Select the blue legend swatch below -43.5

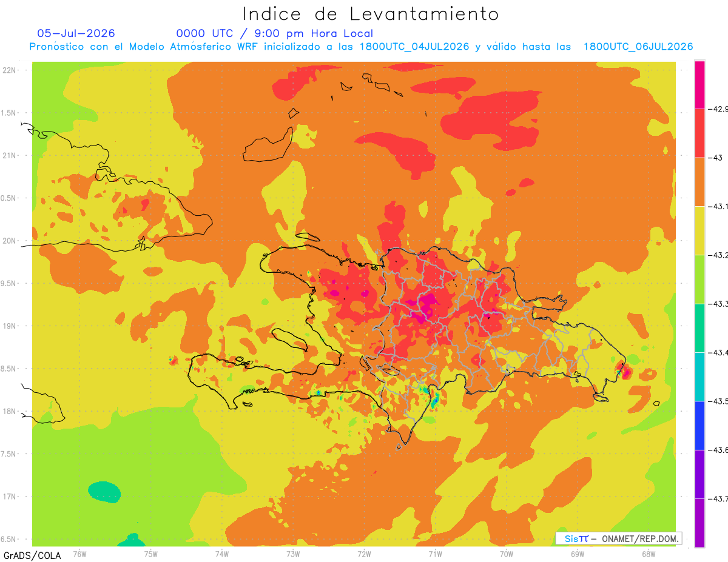699,425
